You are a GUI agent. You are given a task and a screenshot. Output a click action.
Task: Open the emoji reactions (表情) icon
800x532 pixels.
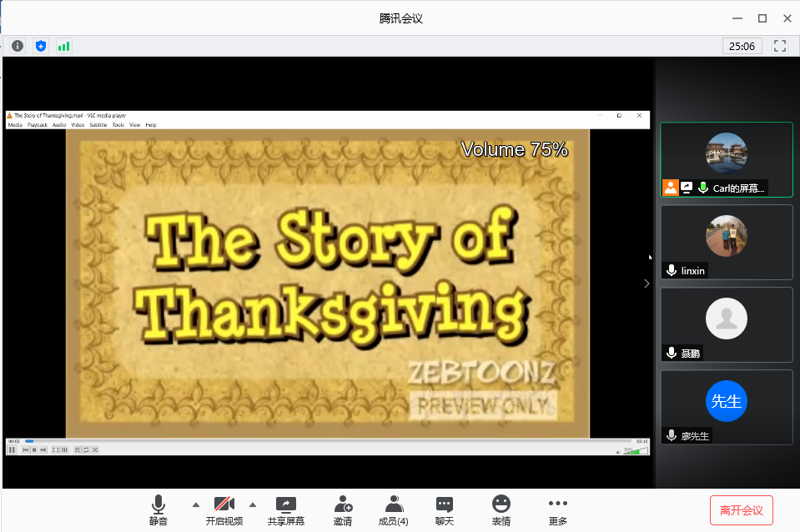(x=501, y=509)
